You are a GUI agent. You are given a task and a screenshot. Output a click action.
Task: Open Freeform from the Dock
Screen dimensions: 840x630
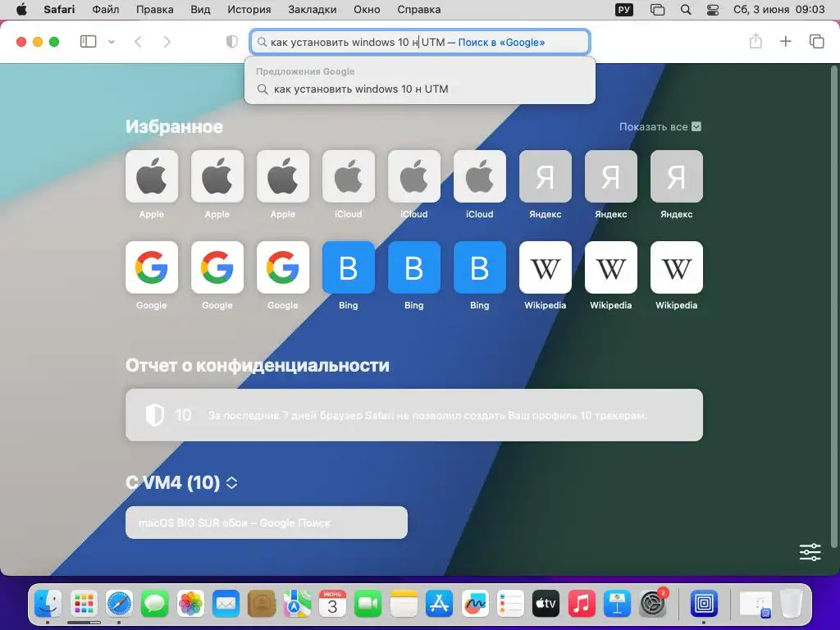[x=475, y=605]
